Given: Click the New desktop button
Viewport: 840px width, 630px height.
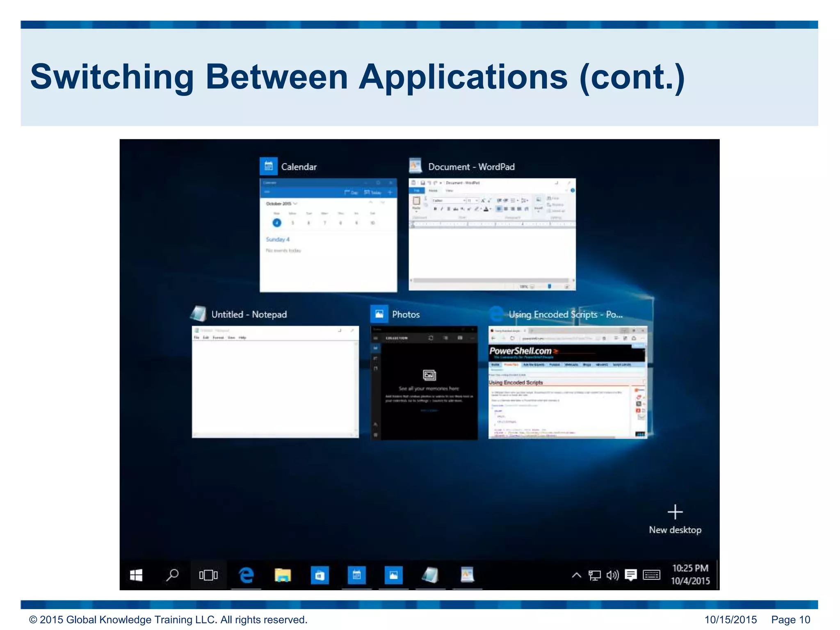Looking at the screenshot, I should click(675, 520).
